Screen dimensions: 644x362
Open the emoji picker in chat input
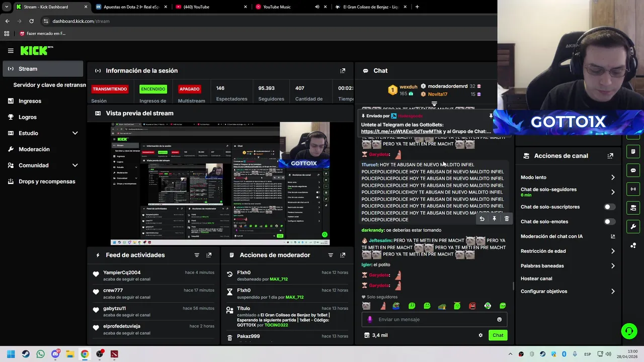[499, 319]
